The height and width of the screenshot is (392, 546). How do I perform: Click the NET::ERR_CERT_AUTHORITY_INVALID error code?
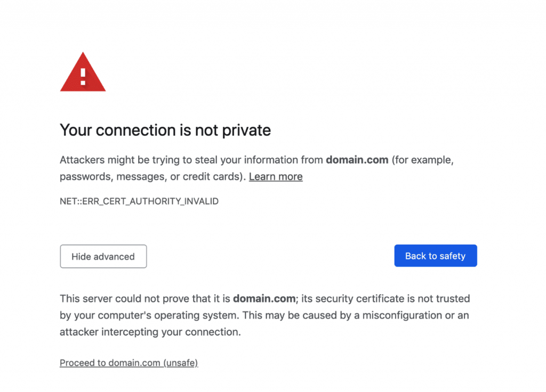click(x=139, y=202)
